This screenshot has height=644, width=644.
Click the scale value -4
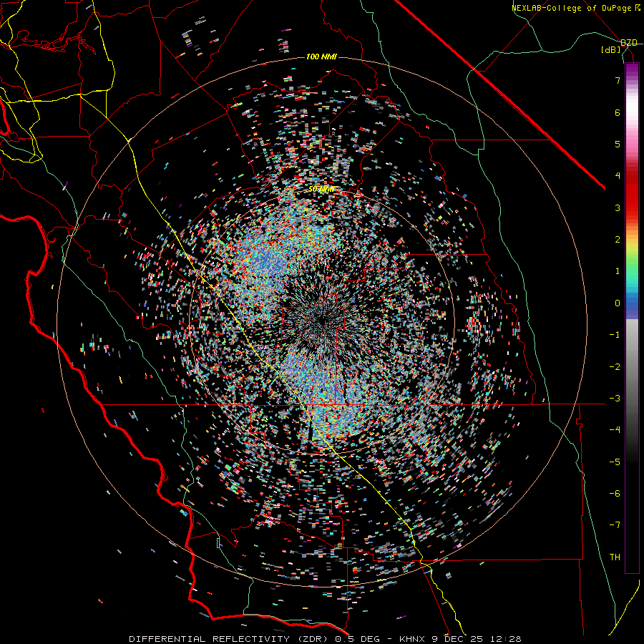point(615,430)
